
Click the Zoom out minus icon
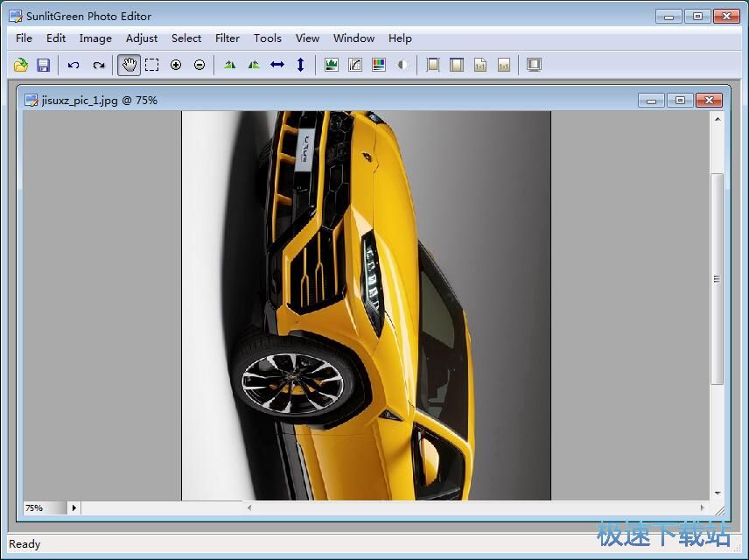pos(199,65)
